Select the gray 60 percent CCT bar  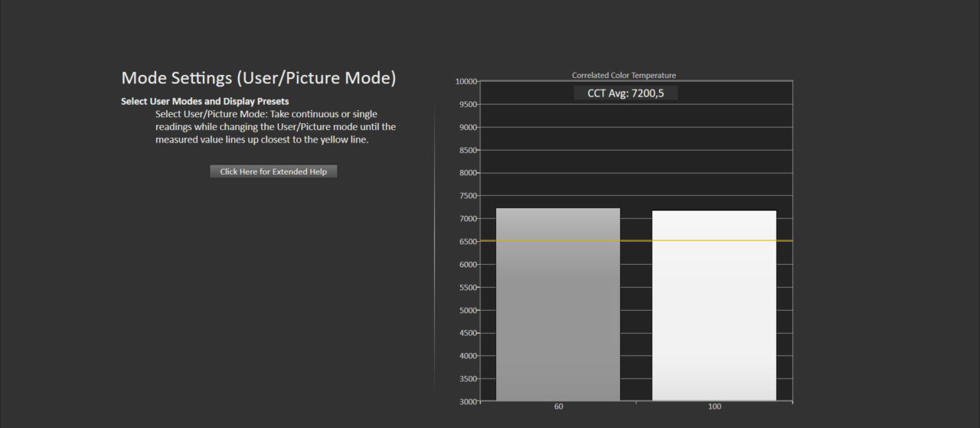coord(558,304)
